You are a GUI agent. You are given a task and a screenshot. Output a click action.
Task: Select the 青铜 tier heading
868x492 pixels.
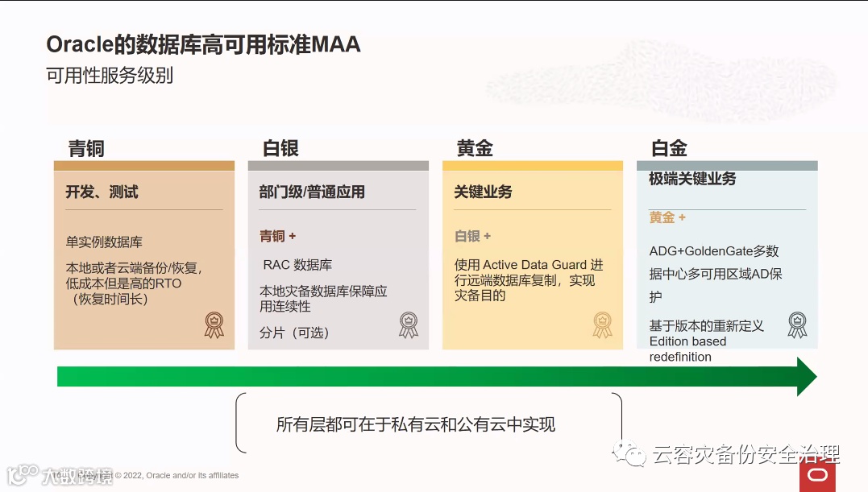coord(85,148)
